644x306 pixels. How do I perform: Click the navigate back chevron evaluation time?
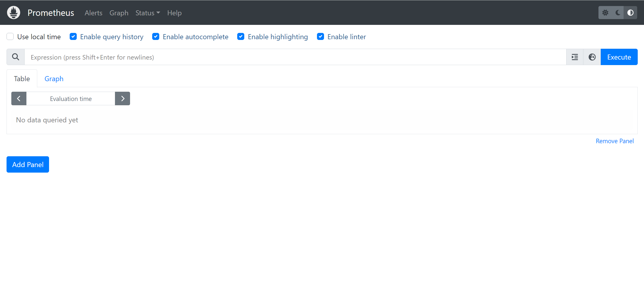[18, 98]
